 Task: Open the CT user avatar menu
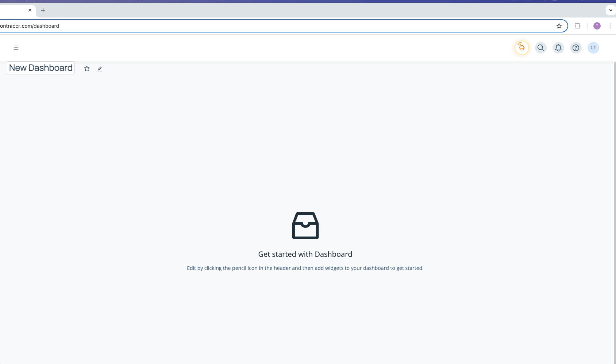coord(593,48)
